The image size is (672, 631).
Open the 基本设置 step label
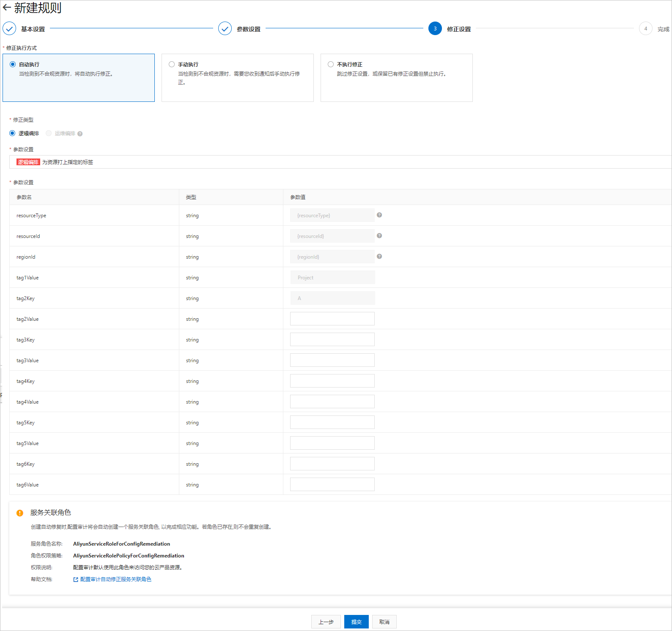(x=33, y=29)
